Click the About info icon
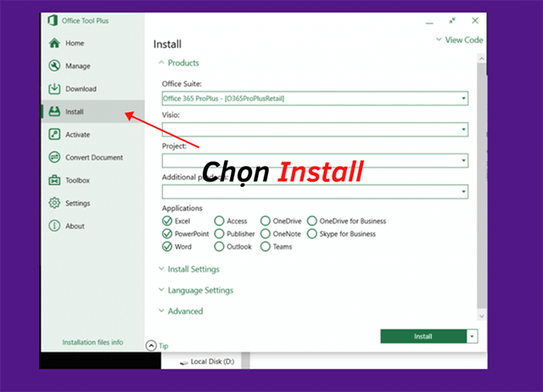543x392 pixels. (x=55, y=227)
